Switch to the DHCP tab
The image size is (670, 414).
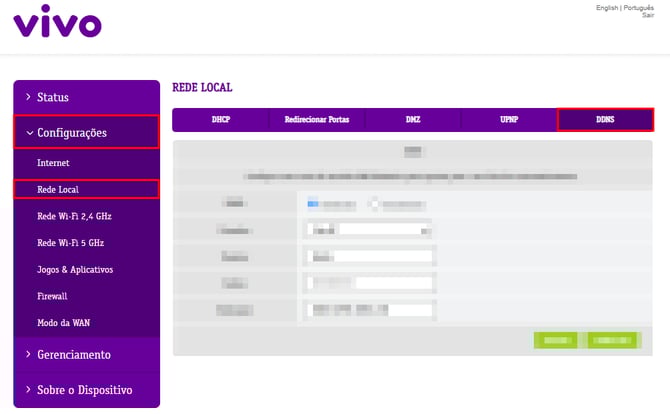click(x=220, y=120)
